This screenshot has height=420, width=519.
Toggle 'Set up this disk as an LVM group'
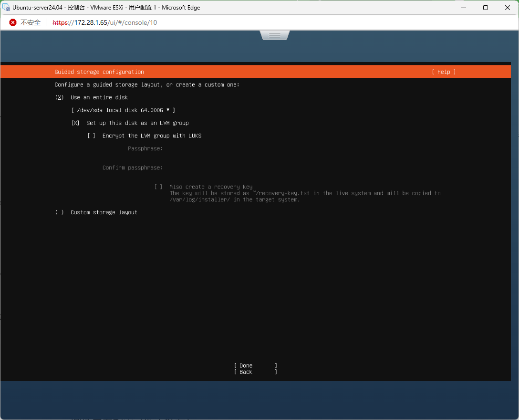pos(75,123)
